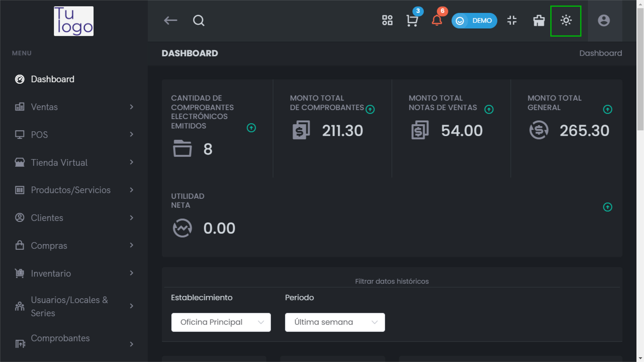The image size is (644, 362).
Task: Open notifications bell with 6 alerts
Action: (x=437, y=20)
